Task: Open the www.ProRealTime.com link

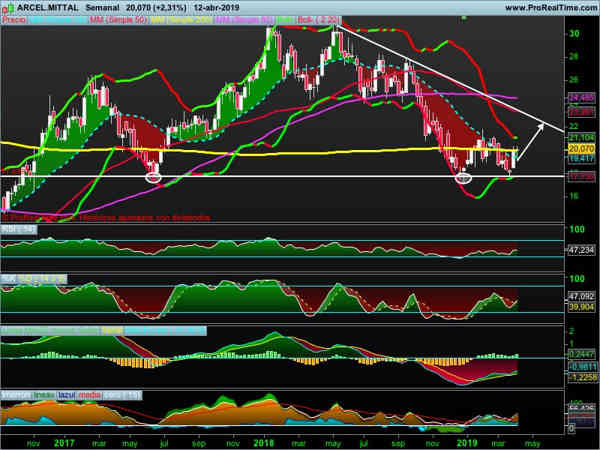Action: coord(551,8)
